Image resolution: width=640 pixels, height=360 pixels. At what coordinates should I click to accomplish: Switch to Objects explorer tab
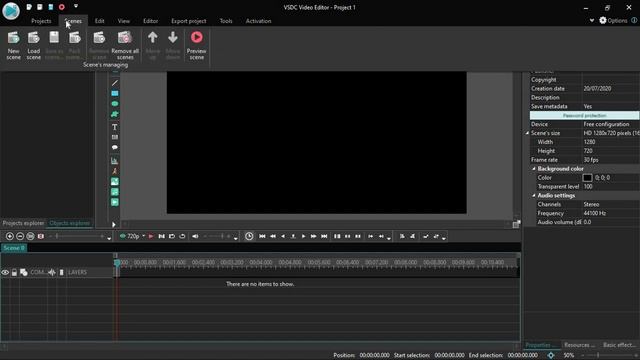pos(69,223)
